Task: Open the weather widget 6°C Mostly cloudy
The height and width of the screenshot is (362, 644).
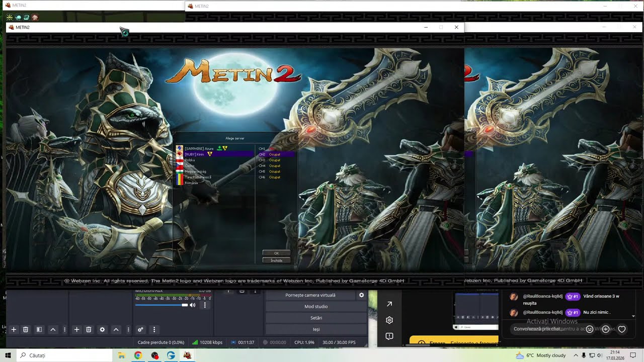Action: 541,355
